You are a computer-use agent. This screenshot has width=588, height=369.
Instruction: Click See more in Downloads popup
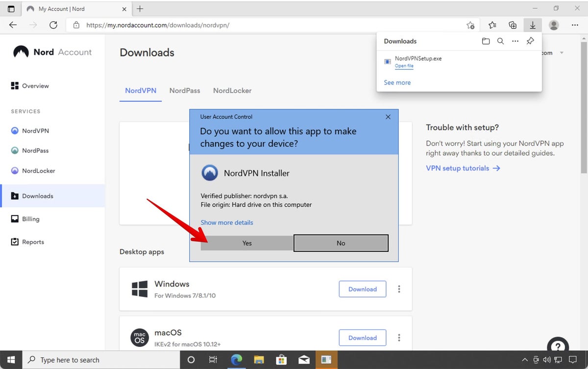coord(397,83)
